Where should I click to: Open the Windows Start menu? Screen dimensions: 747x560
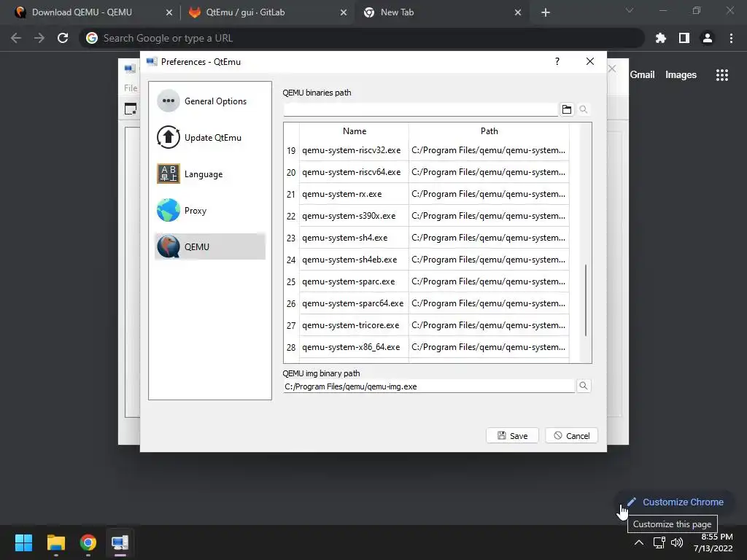click(23, 542)
